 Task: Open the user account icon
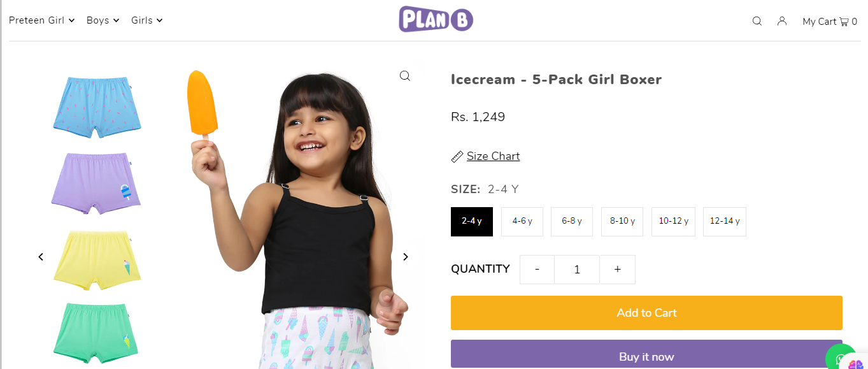point(782,21)
